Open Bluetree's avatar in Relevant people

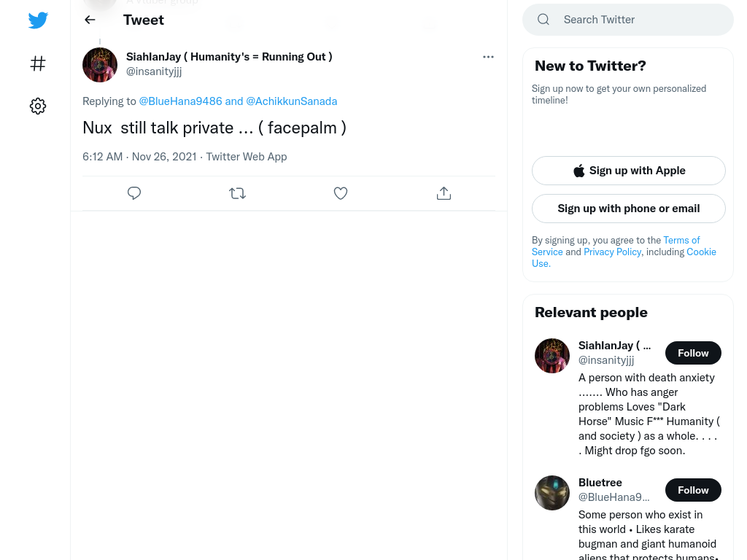click(x=551, y=493)
